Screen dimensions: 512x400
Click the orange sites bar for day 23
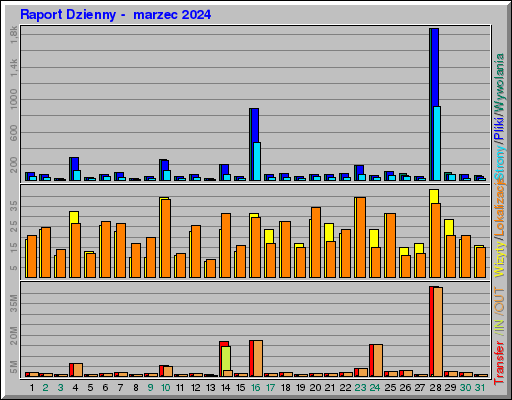point(361,237)
